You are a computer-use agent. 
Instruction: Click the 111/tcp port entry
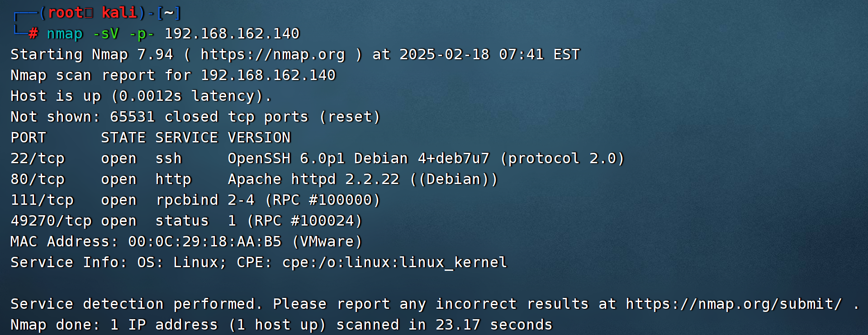[42, 200]
